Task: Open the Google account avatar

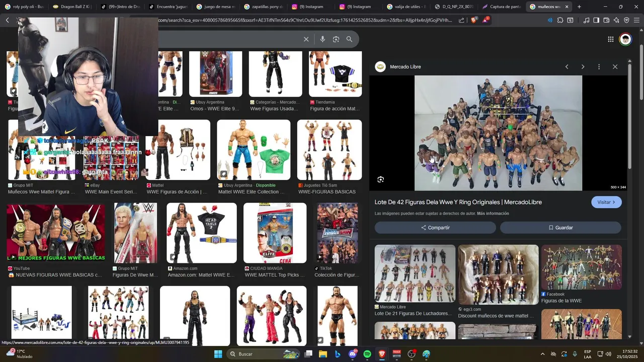Action: tap(625, 39)
